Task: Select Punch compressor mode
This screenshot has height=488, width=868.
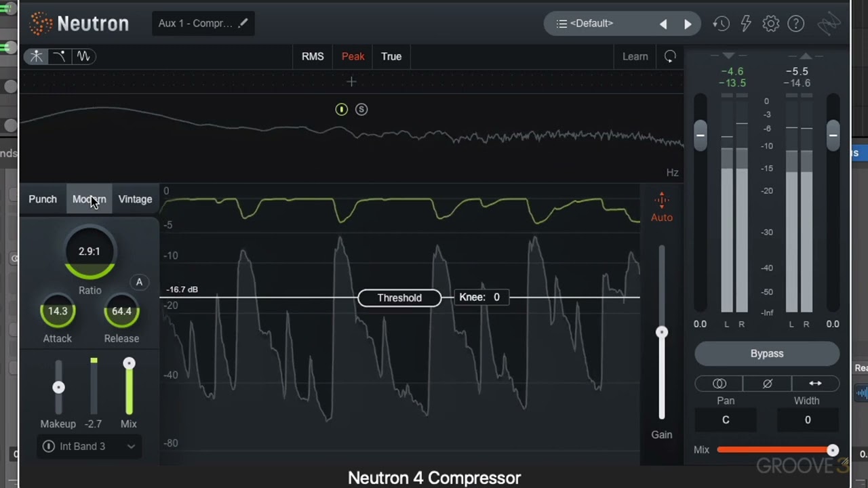Action: 43,199
